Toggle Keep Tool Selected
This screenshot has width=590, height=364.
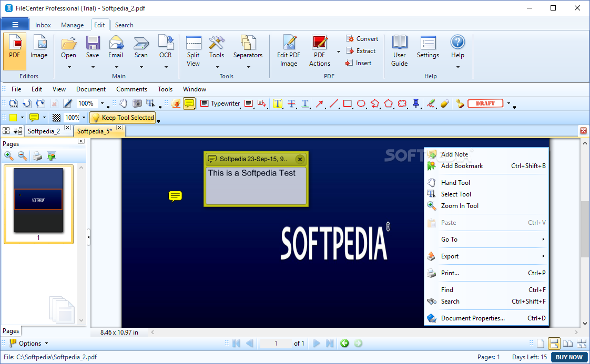point(123,118)
